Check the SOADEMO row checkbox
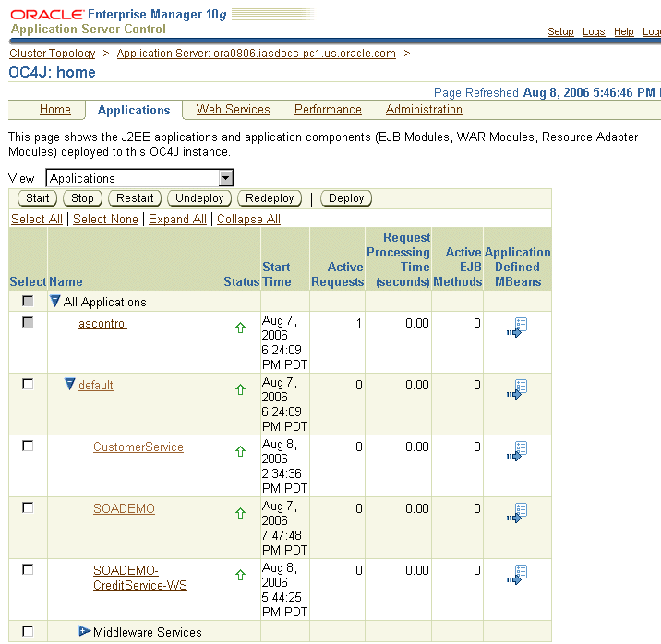 (28, 507)
